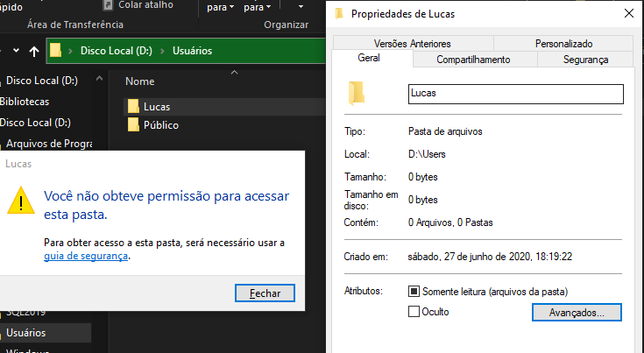Click the creation date text in properties
Viewport: 644px width, 353px height.
490,257
